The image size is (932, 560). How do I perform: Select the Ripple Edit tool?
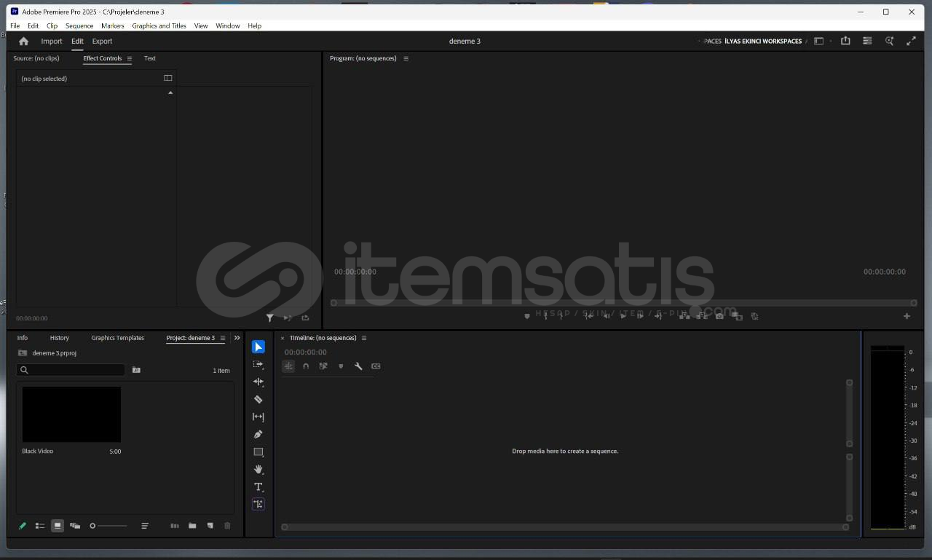coord(258,382)
